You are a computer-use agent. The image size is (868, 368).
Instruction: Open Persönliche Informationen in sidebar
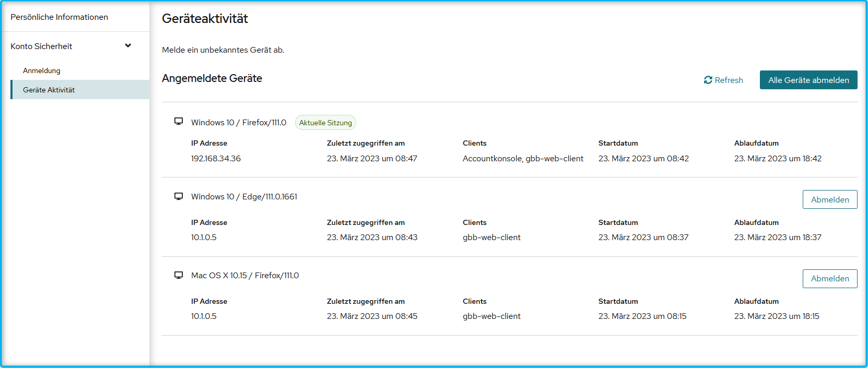[59, 17]
